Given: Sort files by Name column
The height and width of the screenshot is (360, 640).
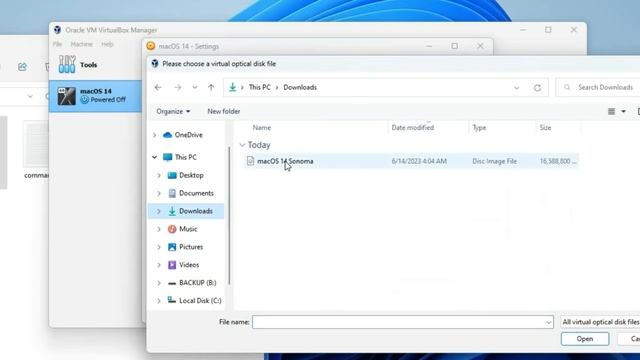Looking at the screenshot, I should [x=262, y=128].
